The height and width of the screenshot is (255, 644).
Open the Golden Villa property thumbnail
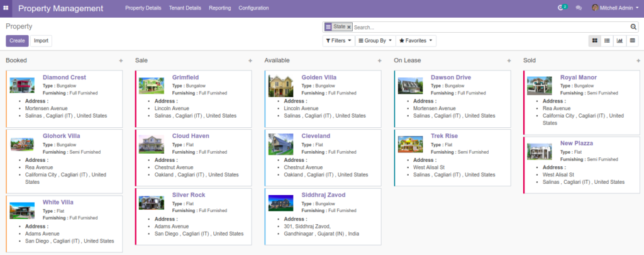281,86
